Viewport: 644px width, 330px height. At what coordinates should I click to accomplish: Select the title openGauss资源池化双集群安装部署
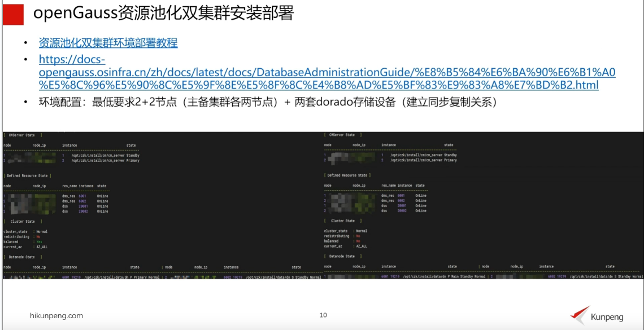163,14
